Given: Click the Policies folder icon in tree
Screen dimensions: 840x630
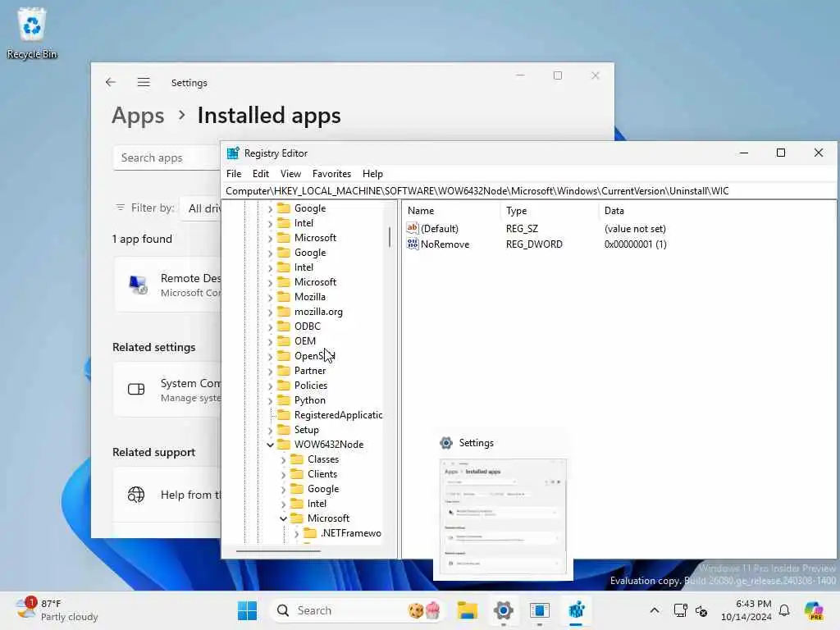Looking at the screenshot, I should (283, 386).
